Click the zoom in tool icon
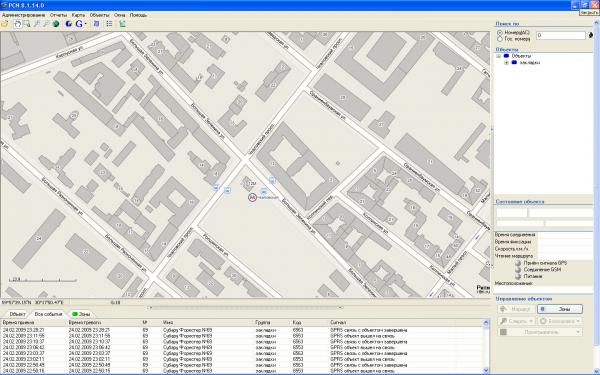 click(x=37, y=24)
